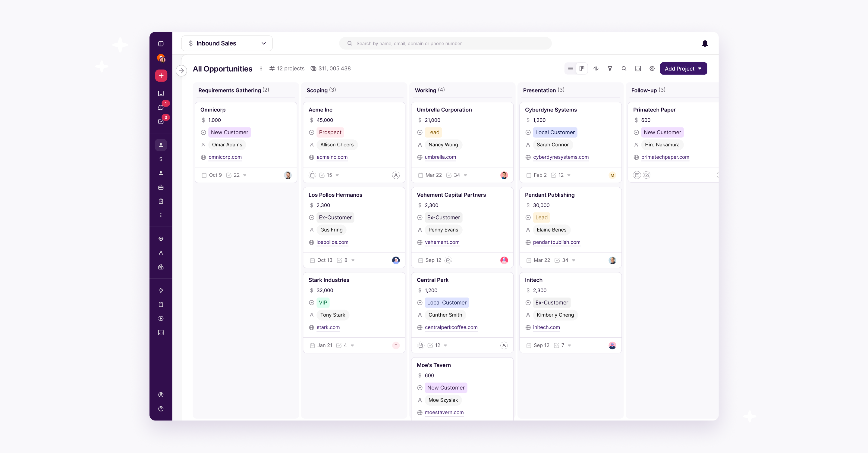Open the view settings gear icon

pos(652,68)
